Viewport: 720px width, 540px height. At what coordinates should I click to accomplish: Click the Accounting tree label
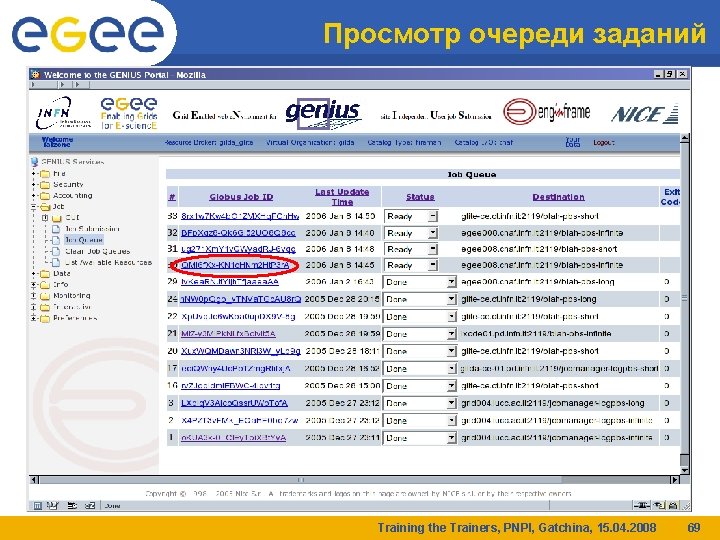point(73,196)
